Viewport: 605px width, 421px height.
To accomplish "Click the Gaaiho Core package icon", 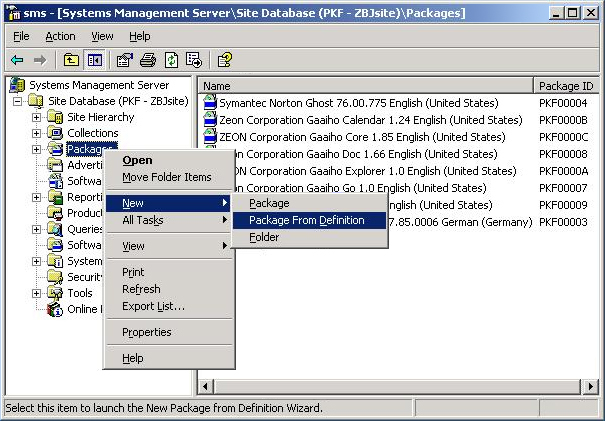I will tap(210, 137).
